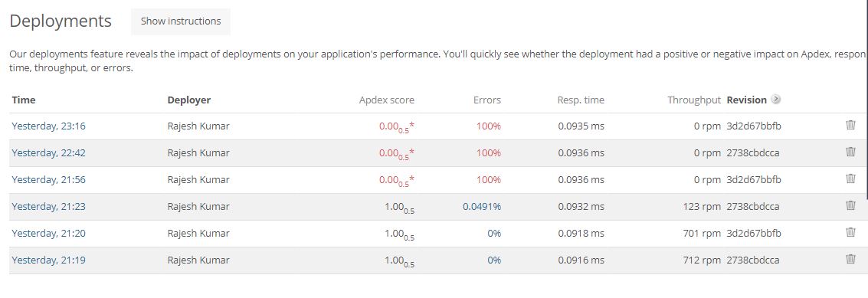868x298 pixels.
Task: Click the 100% errors value in 23:16 row
Action: point(488,126)
